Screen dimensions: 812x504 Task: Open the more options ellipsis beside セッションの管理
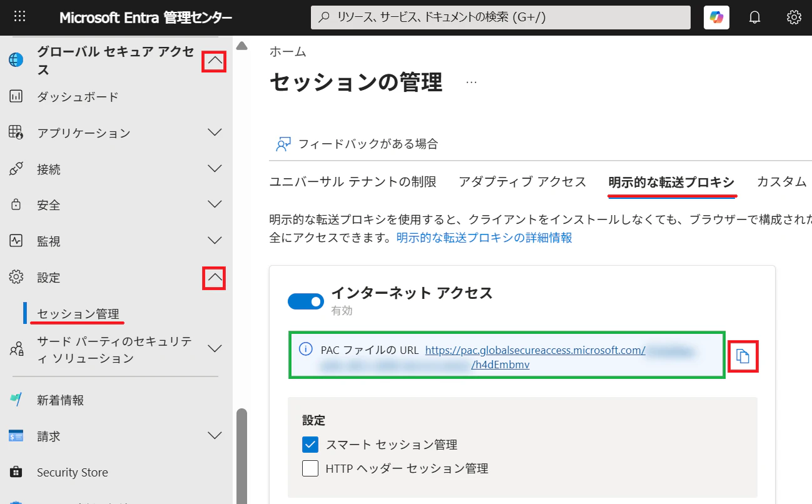[x=471, y=82]
